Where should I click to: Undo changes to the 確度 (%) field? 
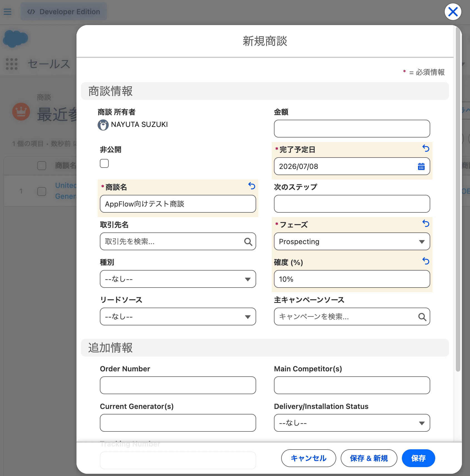[x=426, y=261]
